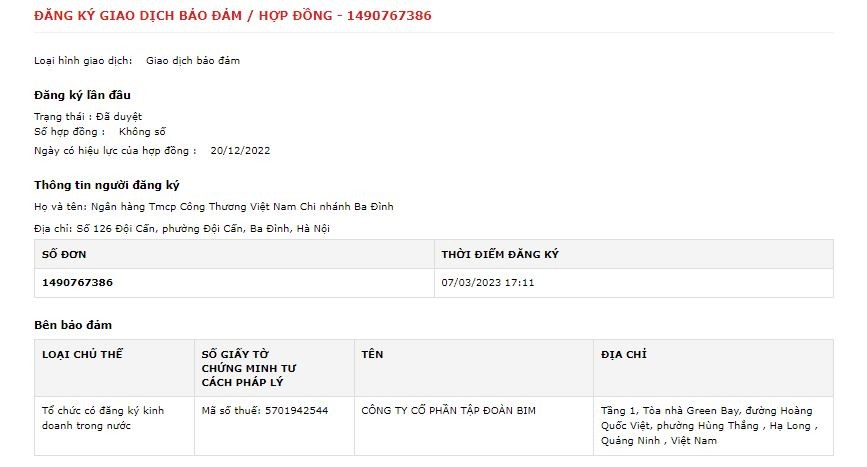Click the contract effective date 20/12/2022

[x=240, y=151]
